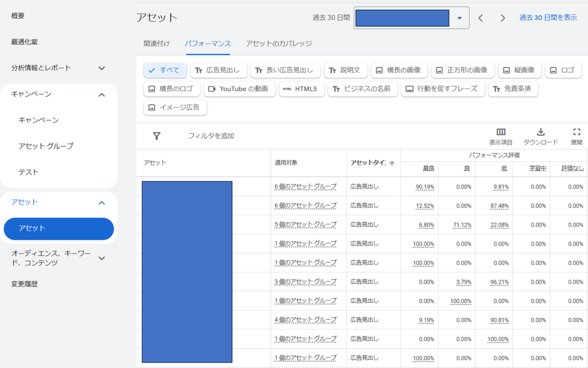Go to next date range arrow

pyautogui.click(x=503, y=18)
